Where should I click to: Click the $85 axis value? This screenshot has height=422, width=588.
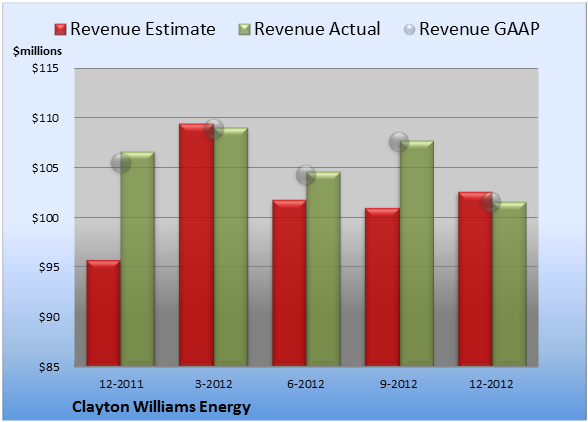click(49, 367)
